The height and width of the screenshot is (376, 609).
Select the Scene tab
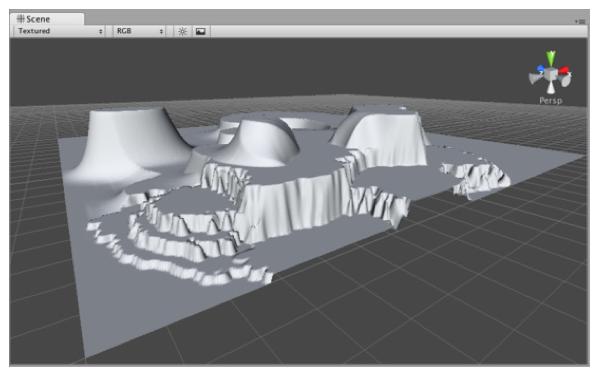pos(47,19)
